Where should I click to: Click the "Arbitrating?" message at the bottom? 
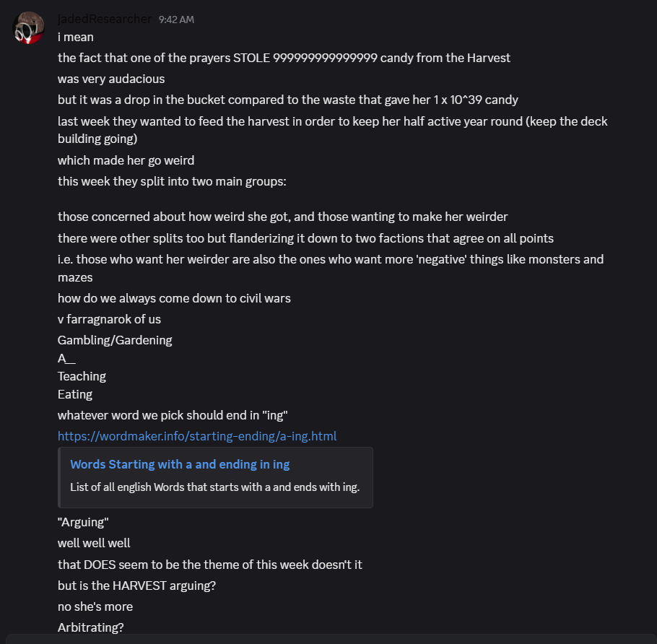[x=88, y=627]
